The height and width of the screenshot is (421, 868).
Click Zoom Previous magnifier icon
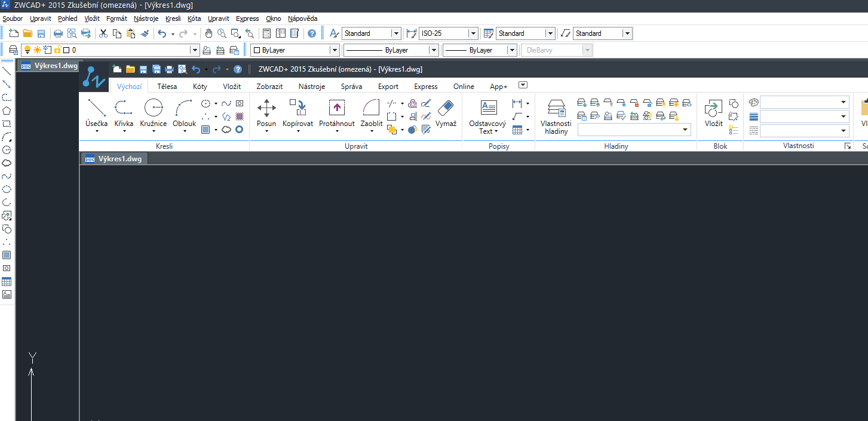pyautogui.click(x=249, y=33)
